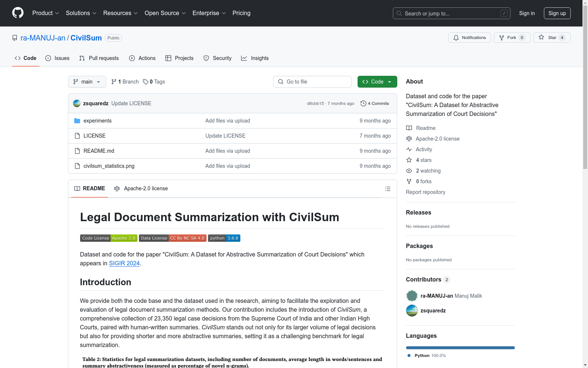Screen dimensions: 588x368
Task: Select the README tab in the file viewer
Action: coord(90,188)
